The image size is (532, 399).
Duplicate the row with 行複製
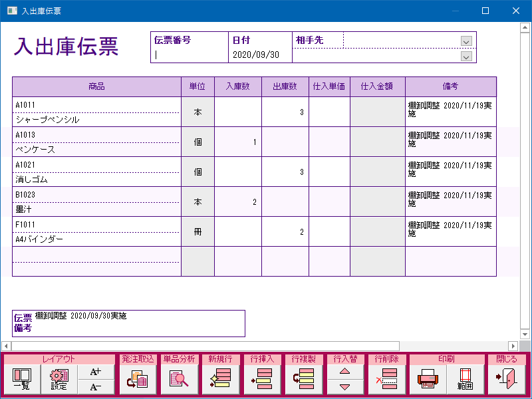coord(303,380)
